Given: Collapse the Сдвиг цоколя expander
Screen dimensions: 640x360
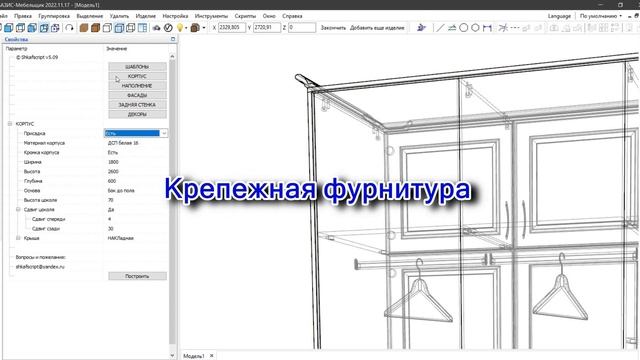Looking at the screenshot, I should [x=18, y=209].
